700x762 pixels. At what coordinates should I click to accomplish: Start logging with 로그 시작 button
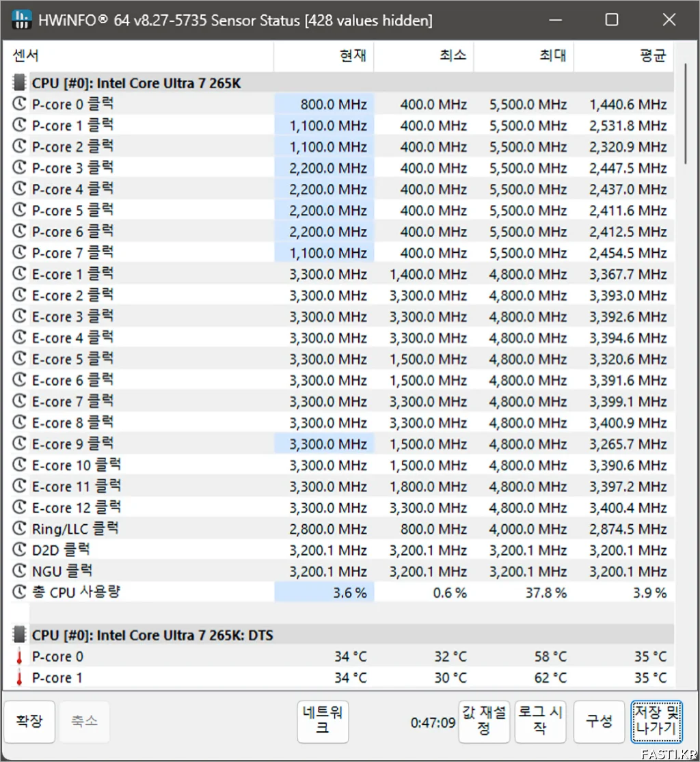point(540,721)
